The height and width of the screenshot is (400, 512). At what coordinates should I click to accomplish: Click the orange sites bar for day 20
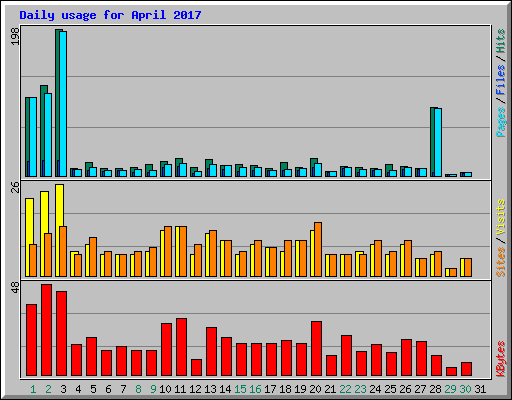click(318, 250)
